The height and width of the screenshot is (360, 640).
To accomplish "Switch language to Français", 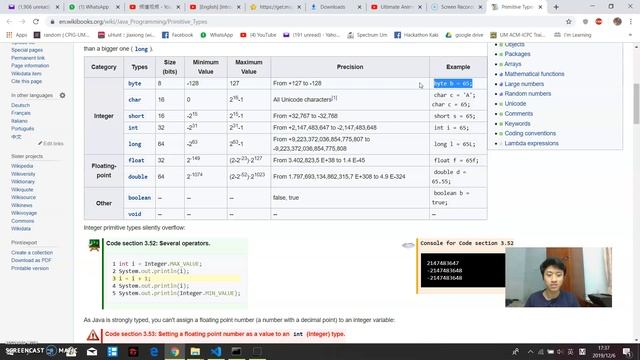I will point(21,113).
